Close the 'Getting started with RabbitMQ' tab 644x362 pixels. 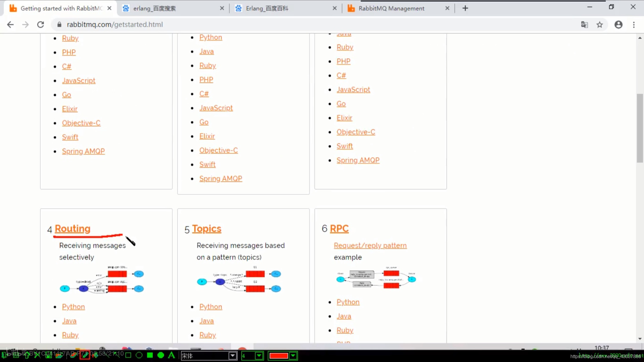tap(109, 8)
